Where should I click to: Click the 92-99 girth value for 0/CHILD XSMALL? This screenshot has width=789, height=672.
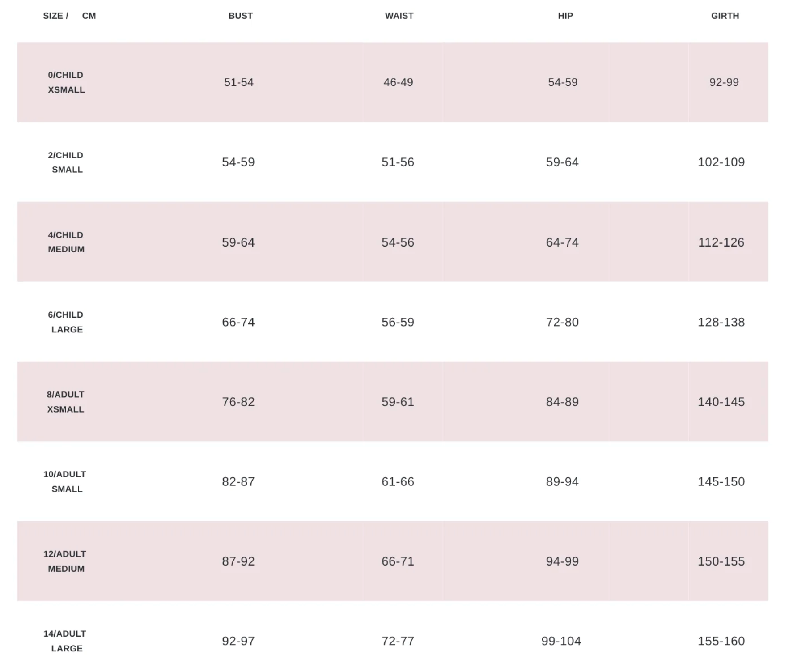[724, 82]
